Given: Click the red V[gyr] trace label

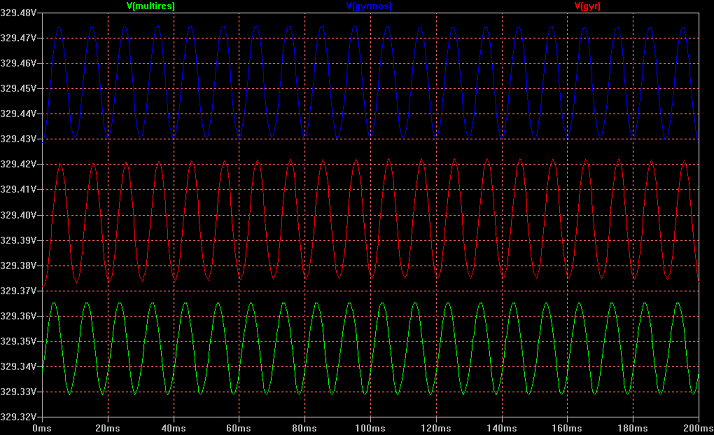Looking at the screenshot, I should 587,6.
